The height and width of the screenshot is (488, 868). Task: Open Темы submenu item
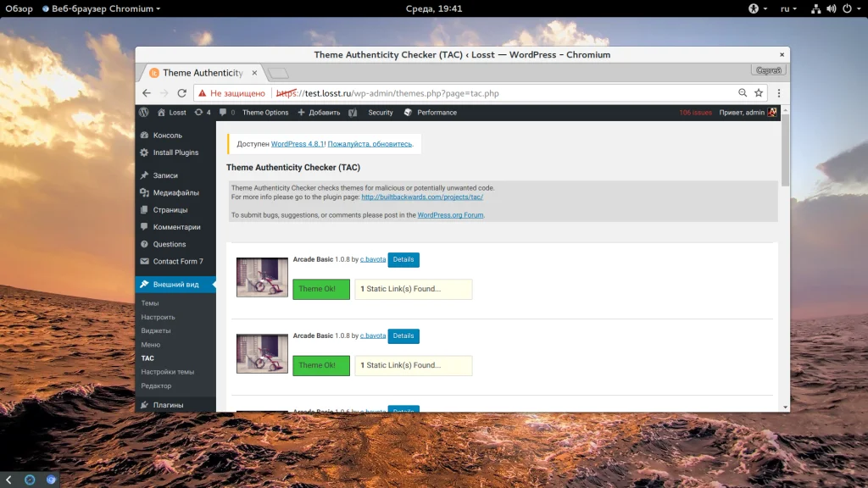point(149,303)
